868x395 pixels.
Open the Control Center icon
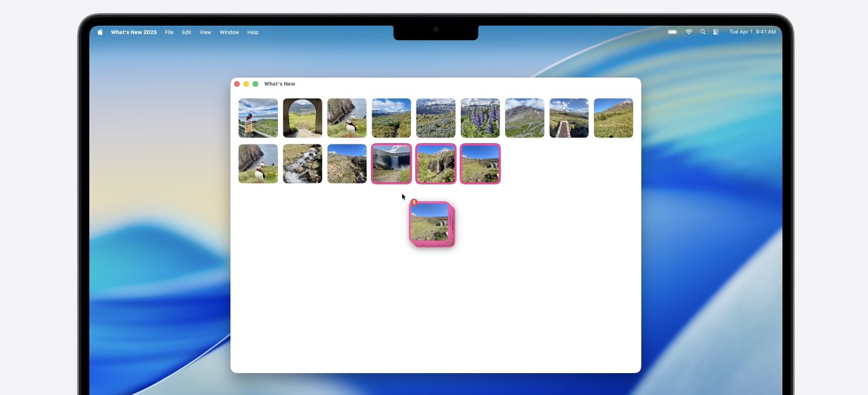click(x=716, y=32)
